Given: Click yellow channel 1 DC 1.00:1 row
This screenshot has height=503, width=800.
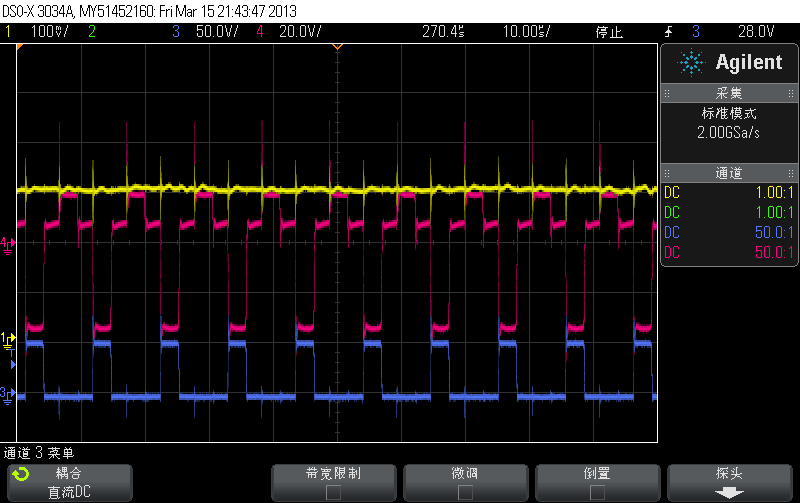Looking at the screenshot, I should coord(729,193).
